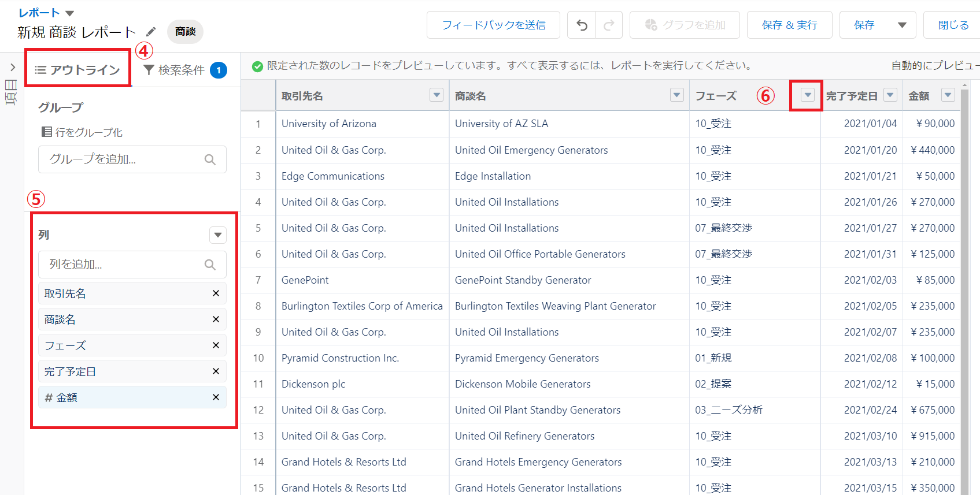Remove the 完了予定日 column with X icon
This screenshot has height=495, width=980.
pos(216,371)
